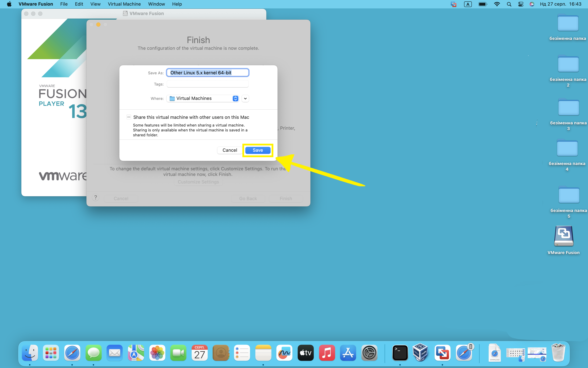Open the Trash in the Dock
Viewport: 588px width, 368px height.
[558, 352]
